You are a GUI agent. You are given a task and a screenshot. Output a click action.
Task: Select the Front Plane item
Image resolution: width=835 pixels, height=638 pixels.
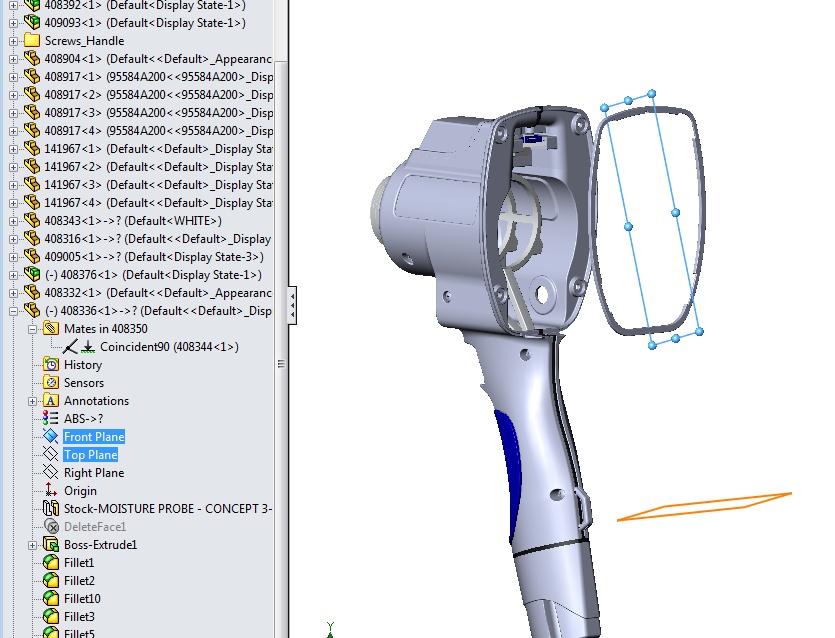94,437
